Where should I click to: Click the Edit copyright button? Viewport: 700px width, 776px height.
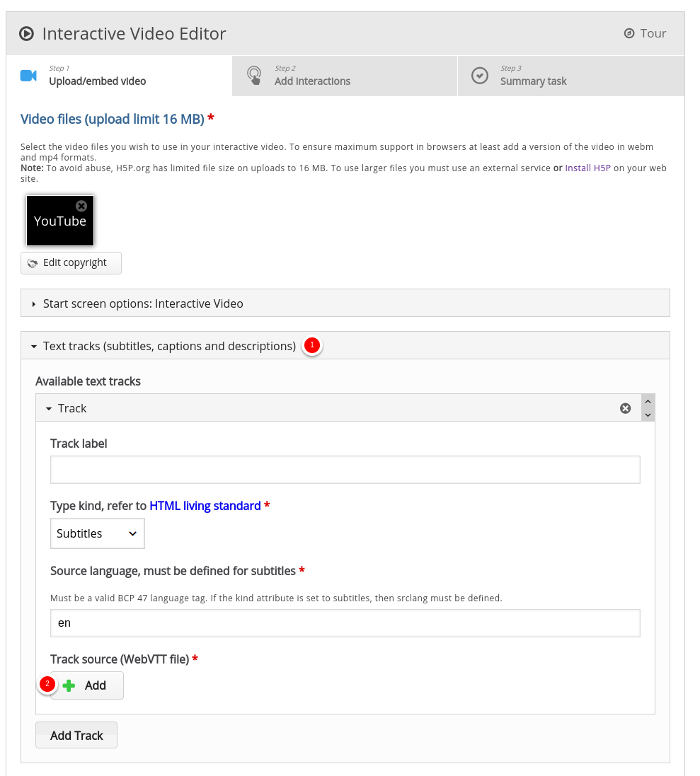pos(71,262)
